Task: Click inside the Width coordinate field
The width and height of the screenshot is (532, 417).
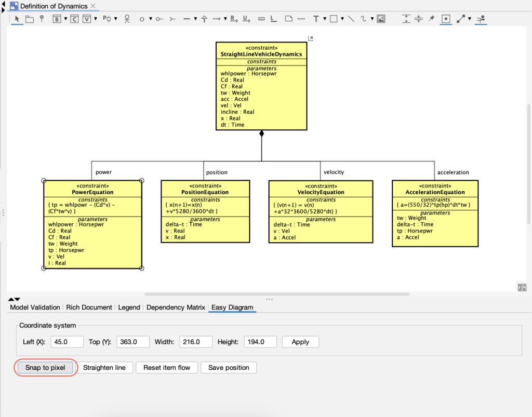Action: [196, 342]
